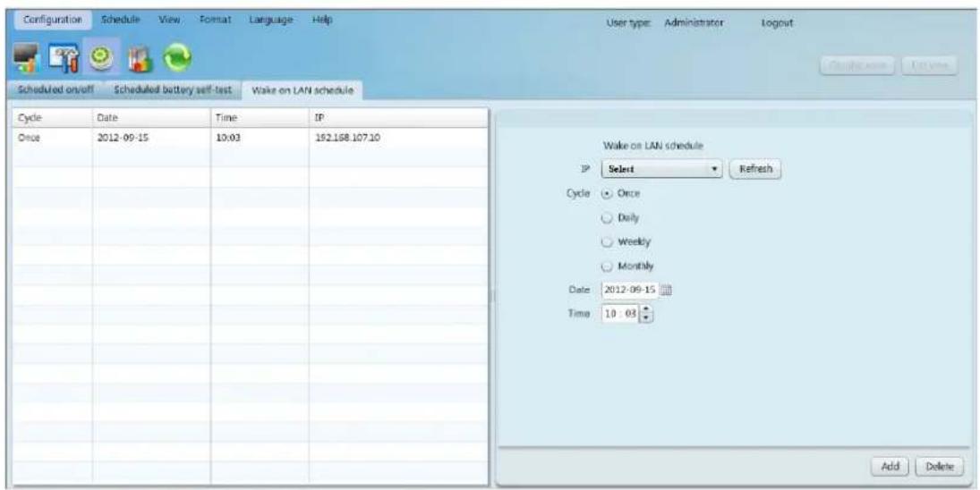Switch to the Scheduled battery self-test tab

point(173,90)
